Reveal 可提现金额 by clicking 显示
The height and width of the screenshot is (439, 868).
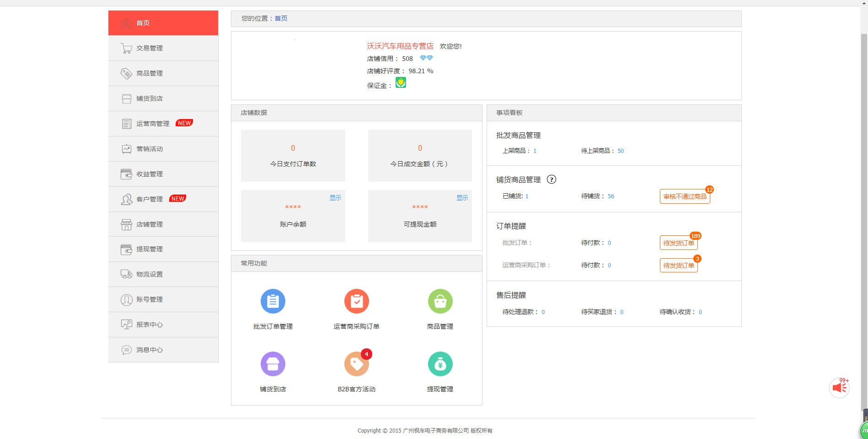pos(462,197)
